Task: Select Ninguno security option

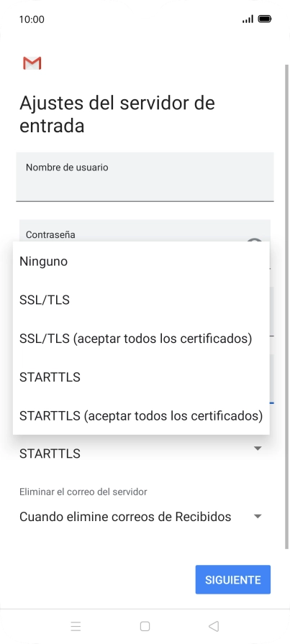Action: pyautogui.click(x=141, y=261)
